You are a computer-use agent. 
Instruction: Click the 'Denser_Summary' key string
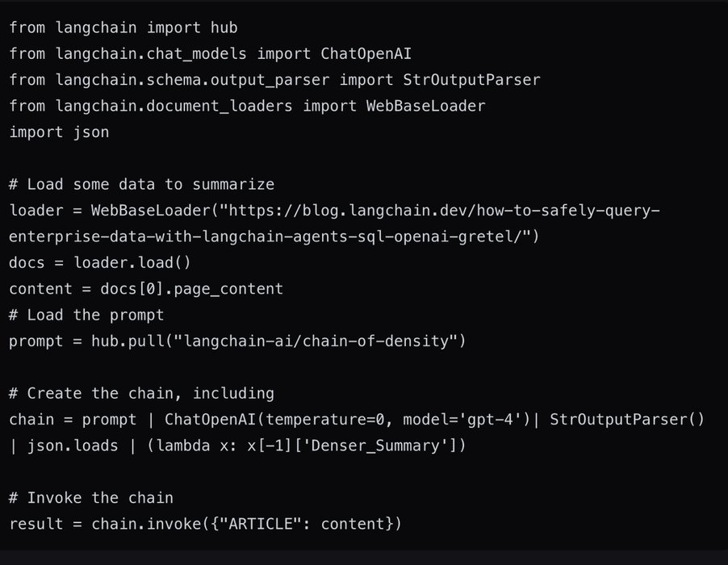tap(389, 446)
